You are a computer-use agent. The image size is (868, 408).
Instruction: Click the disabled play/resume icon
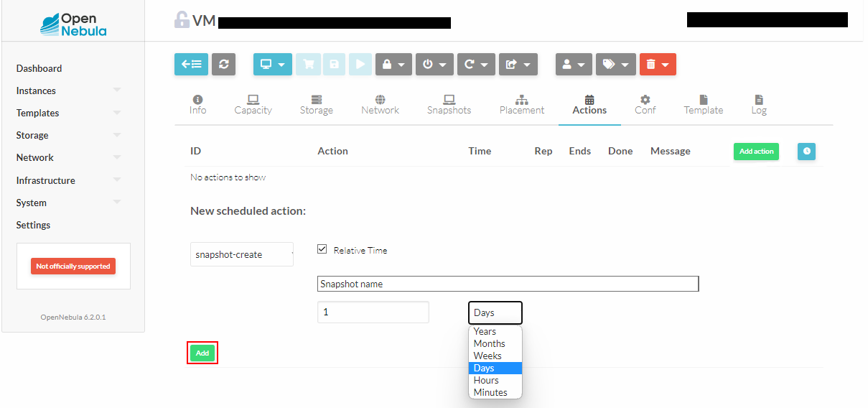(x=360, y=64)
